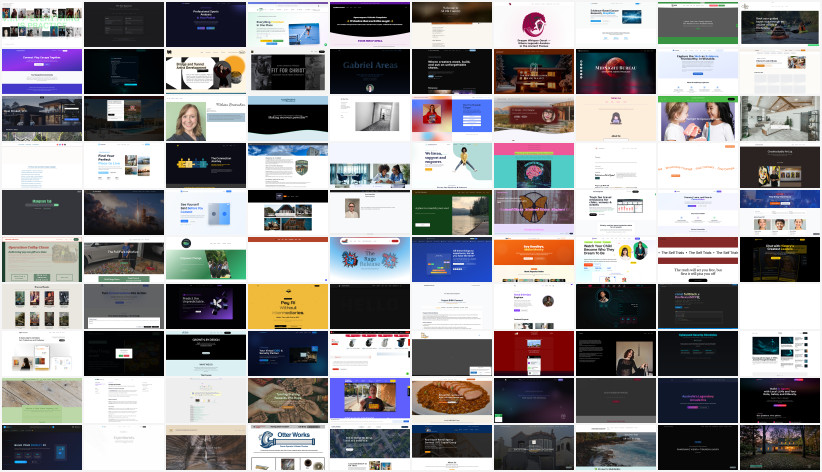The width and height of the screenshot is (822, 472).
Task: Select the dark gallery couple portrait thumbnail
Action: [x=780, y=166]
